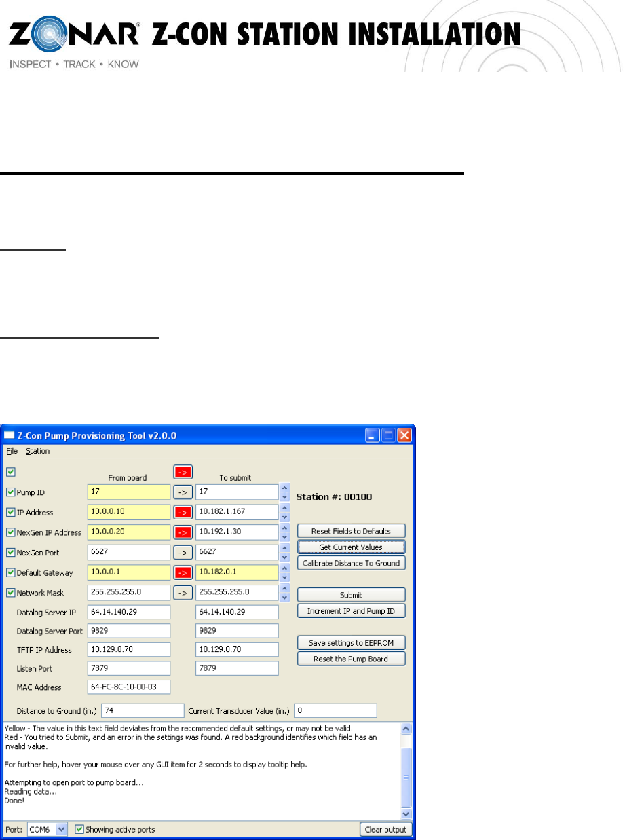The image size is (625, 840).
Task: Click the 'Done!' line in output log
Action: click(14, 801)
